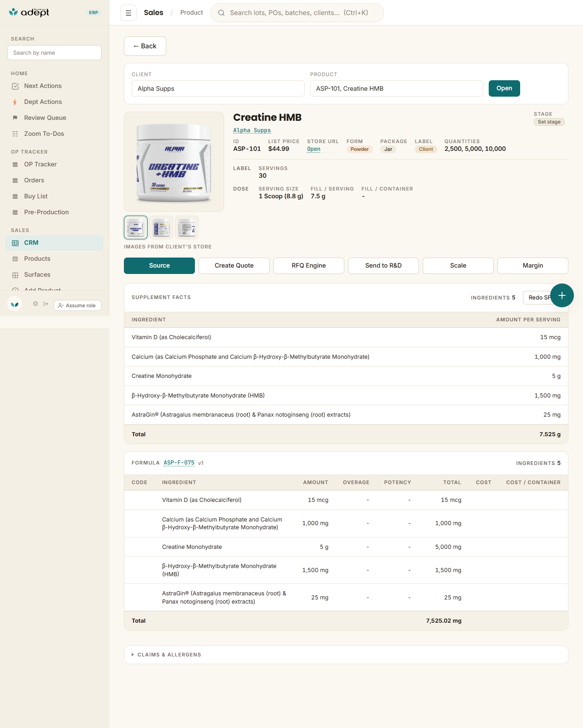The width and height of the screenshot is (583, 728).
Task: Focus the Search by name field
Action: pos(55,52)
